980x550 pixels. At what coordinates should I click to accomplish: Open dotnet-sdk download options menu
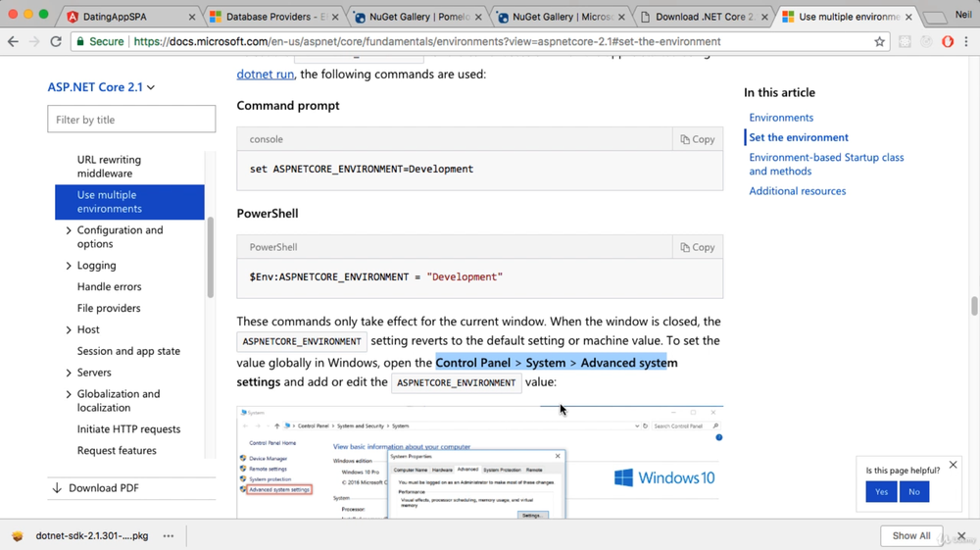coord(169,535)
